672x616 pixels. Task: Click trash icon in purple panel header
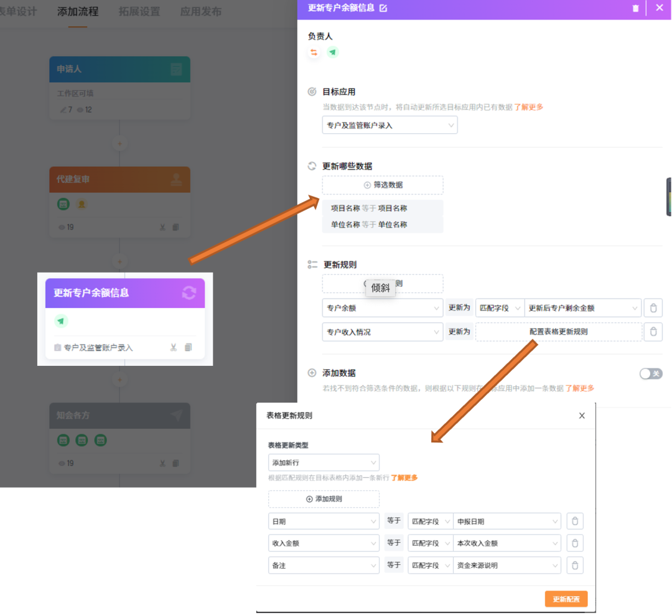pyautogui.click(x=635, y=8)
